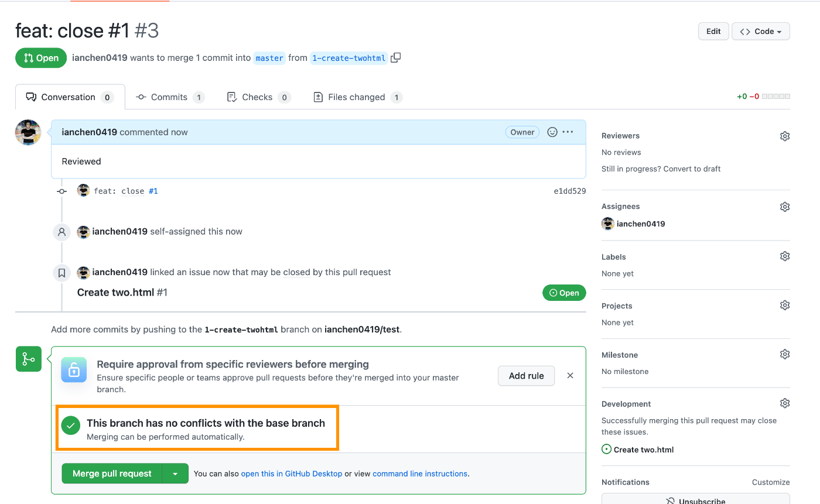Image resolution: width=820 pixels, height=504 pixels.
Task: Open the Code dropdown button
Action: [x=760, y=32]
